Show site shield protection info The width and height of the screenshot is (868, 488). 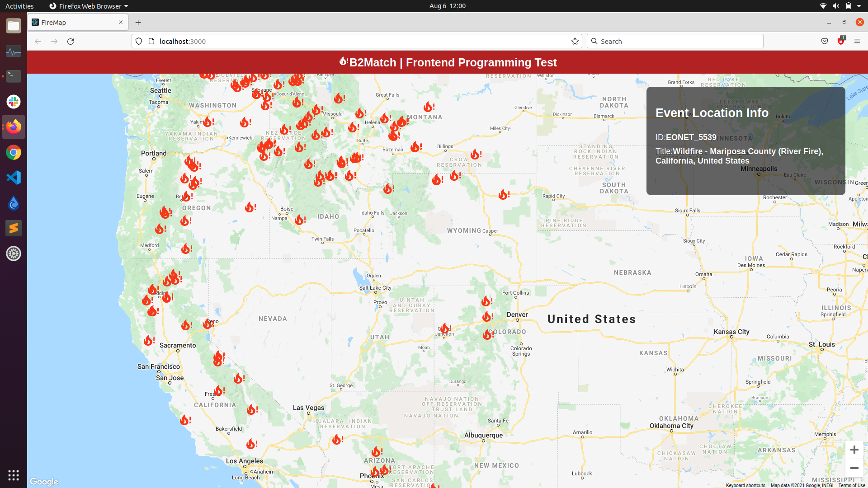click(x=139, y=41)
